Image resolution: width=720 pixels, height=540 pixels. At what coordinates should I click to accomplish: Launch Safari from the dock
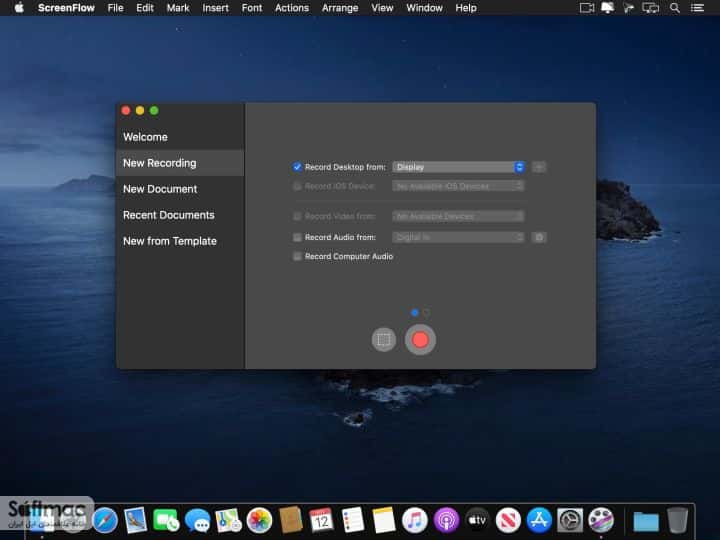click(x=105, y=520)
